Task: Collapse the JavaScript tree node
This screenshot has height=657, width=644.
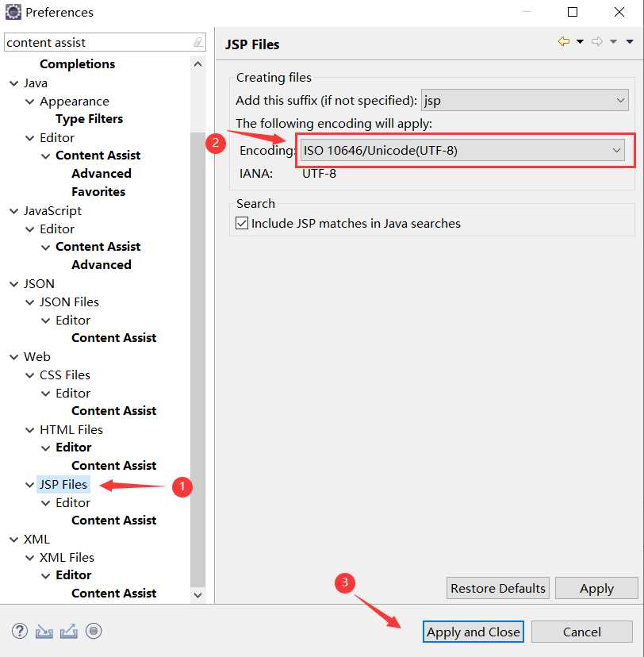Action: pos(13,211)
